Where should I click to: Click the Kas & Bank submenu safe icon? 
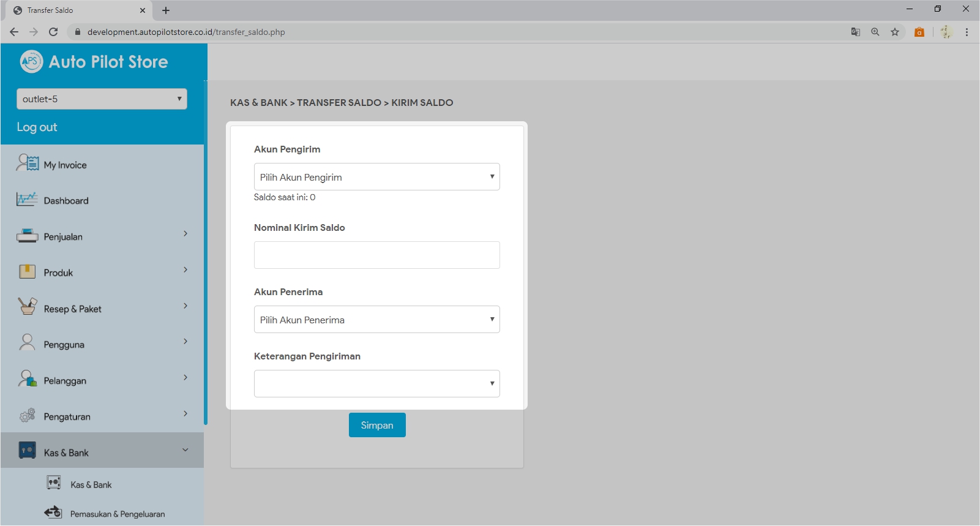coord(54,483)
